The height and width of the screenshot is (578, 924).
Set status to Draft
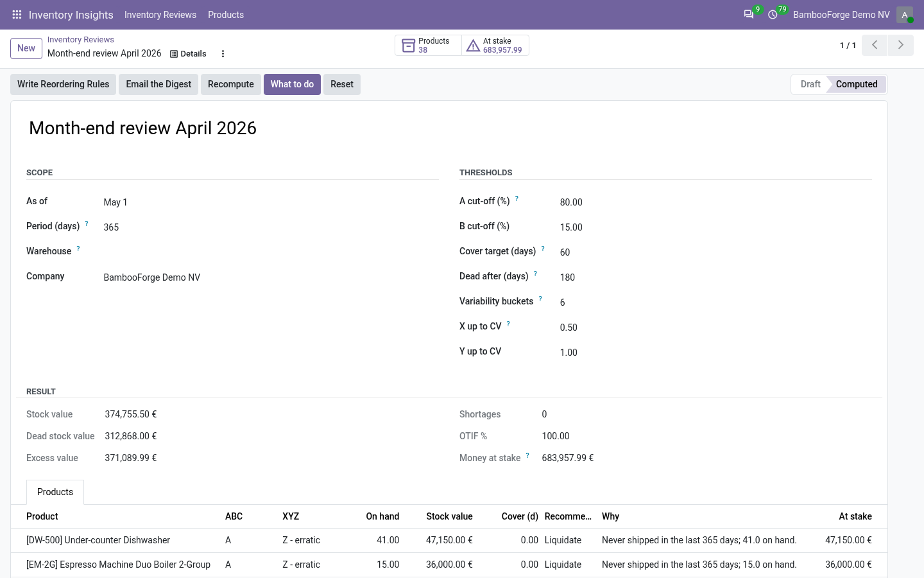click(x=810, y=84)
